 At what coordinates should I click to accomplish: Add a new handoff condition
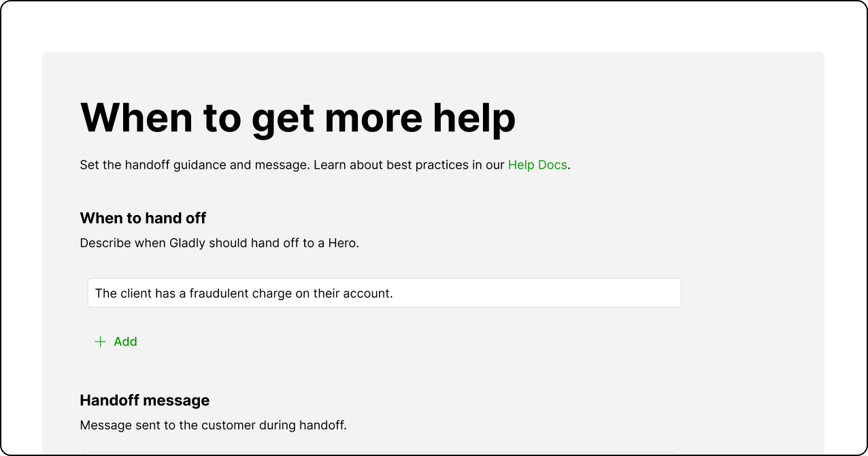tap(116, 341)
